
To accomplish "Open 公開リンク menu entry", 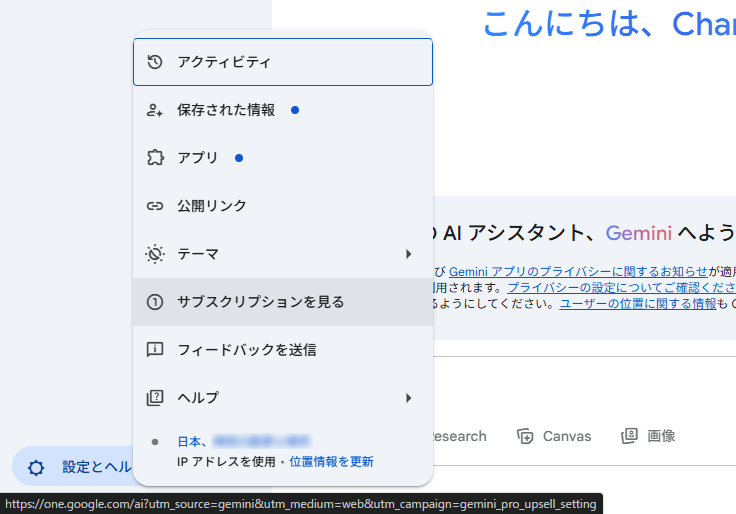I will pyautogui.click(x=283, y=206).
